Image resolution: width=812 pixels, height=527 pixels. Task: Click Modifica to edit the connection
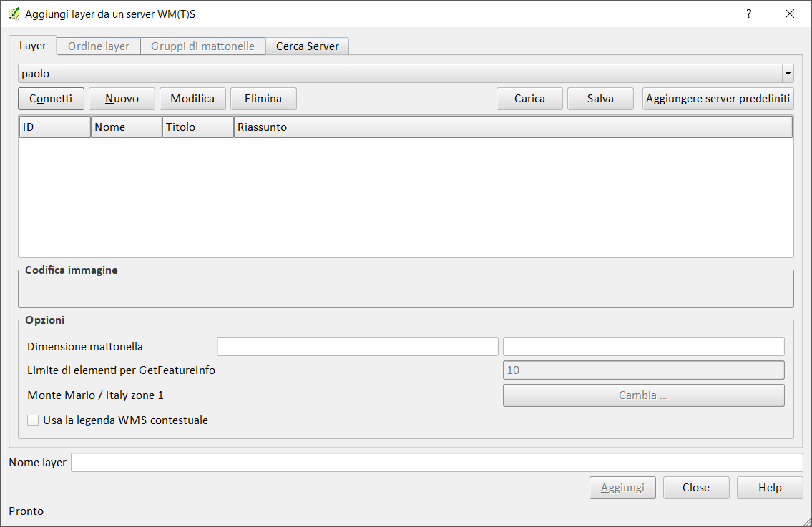point(192,99)
